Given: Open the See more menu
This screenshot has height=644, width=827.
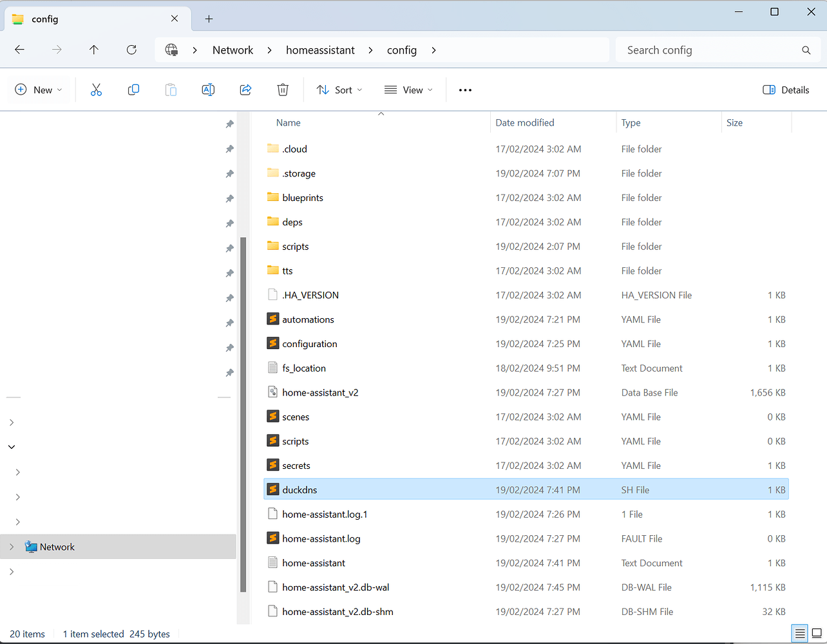Looking at the screenshot, I should click(464, 90).
